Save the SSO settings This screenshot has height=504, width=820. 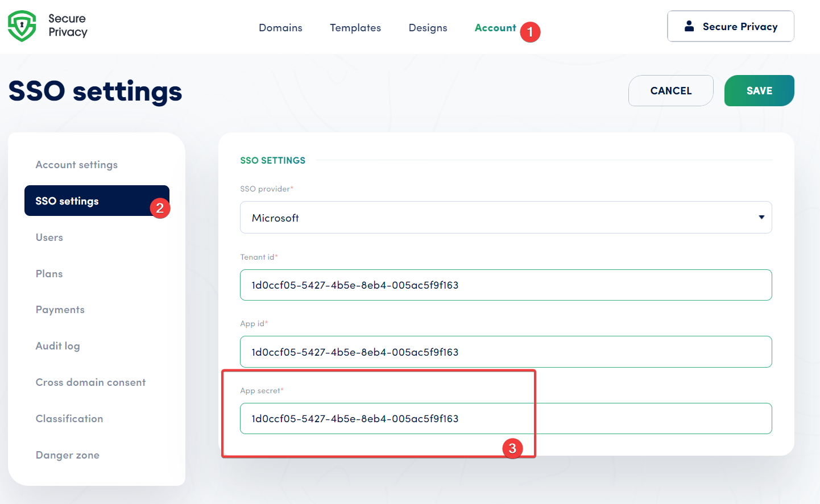[759, 90]
